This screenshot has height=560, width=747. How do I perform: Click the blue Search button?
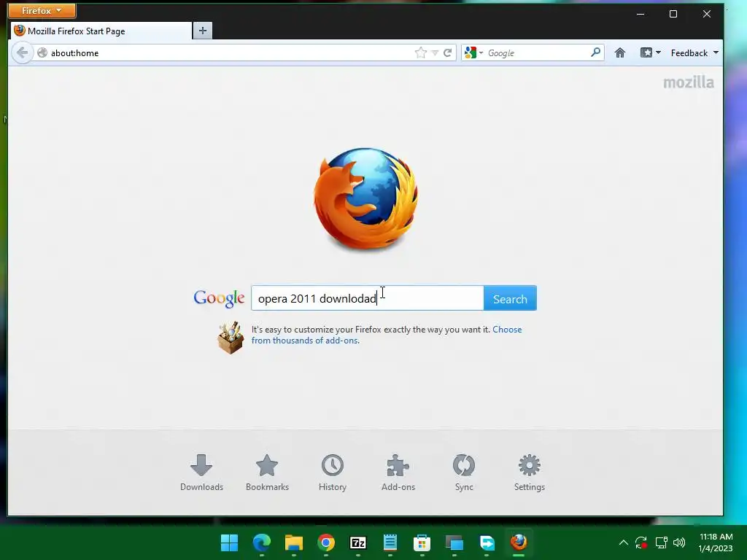(510, 298)
